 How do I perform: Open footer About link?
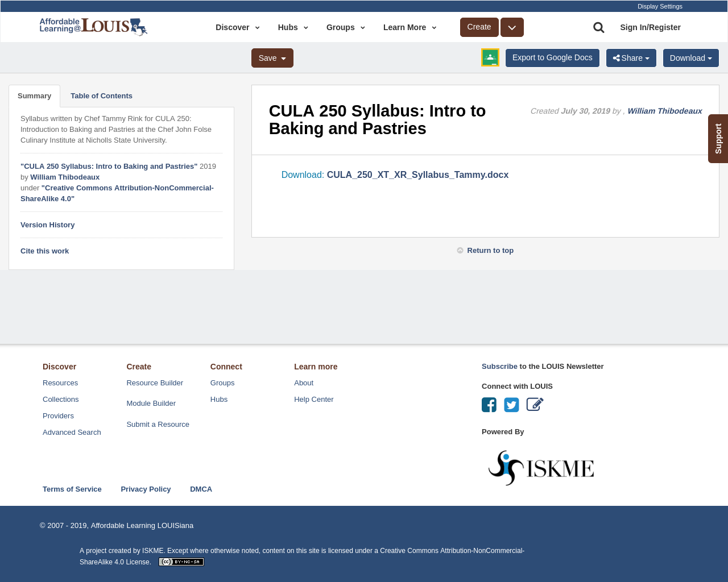click(304, 383)
